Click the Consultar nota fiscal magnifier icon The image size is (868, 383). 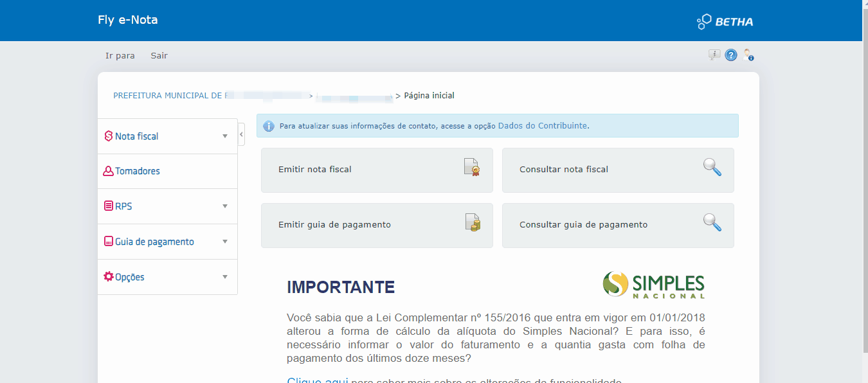712,167
